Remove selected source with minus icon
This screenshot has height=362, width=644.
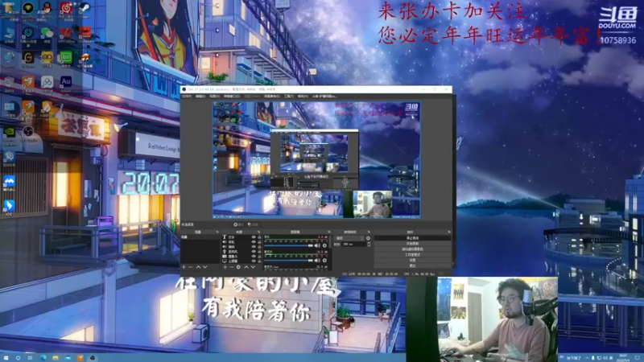tap(232, 267)
